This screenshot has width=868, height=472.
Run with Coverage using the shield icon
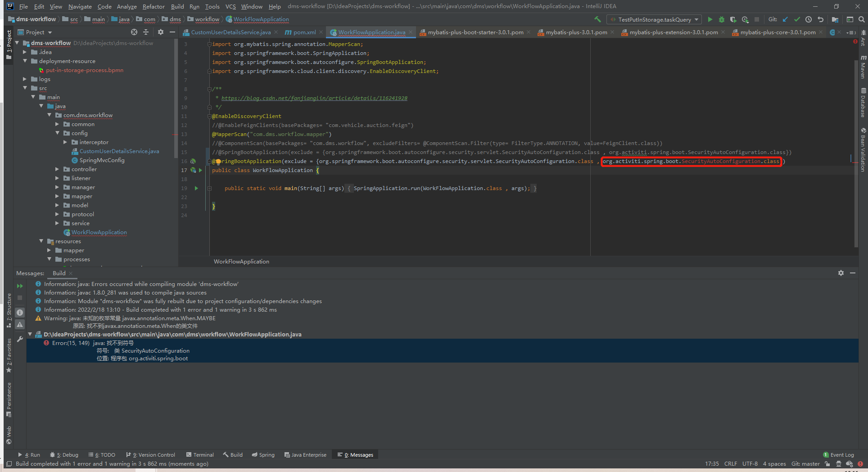coord(733,19)
